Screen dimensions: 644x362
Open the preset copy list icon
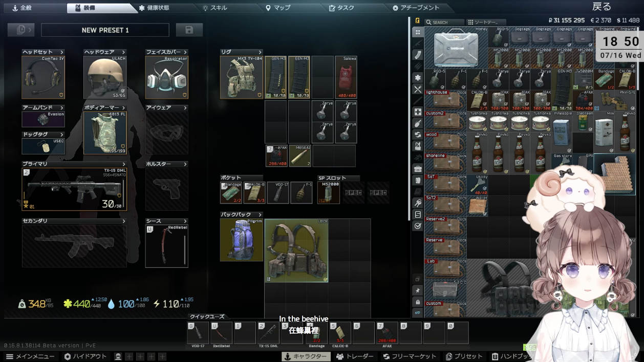[x=21, y=30]
